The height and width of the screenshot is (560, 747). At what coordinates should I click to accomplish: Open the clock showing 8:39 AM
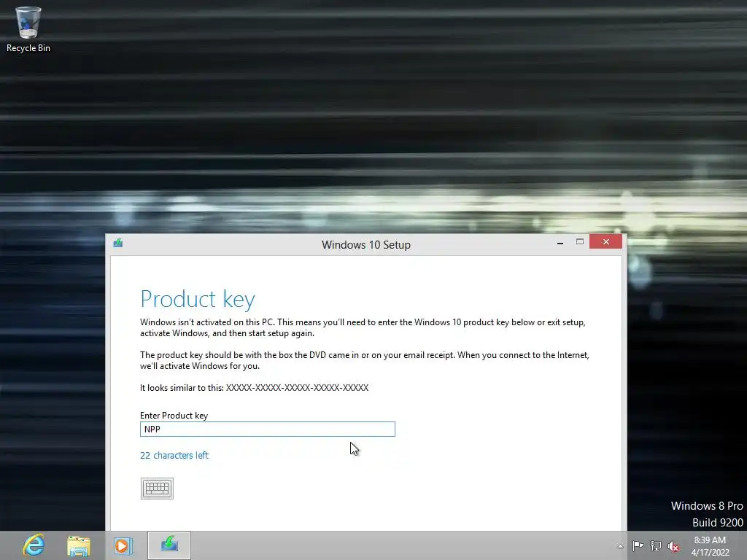[x=710, y=546]
